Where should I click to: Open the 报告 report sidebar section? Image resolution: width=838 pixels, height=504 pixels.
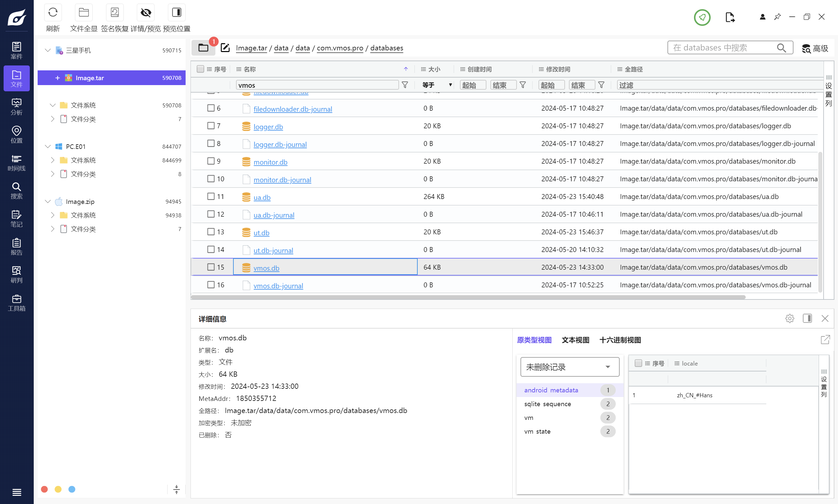(17, 246)
